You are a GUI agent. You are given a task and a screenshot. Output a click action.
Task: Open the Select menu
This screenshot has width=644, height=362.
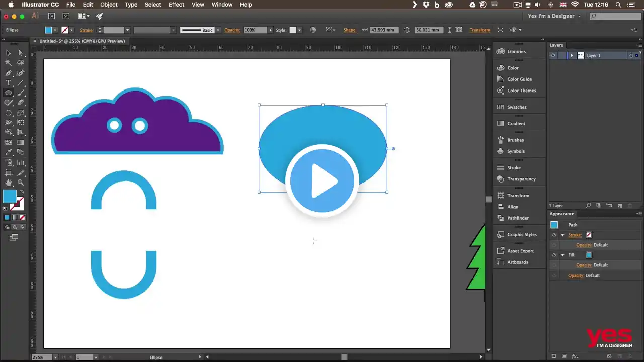pyautogui.click(x=153, y=5)
